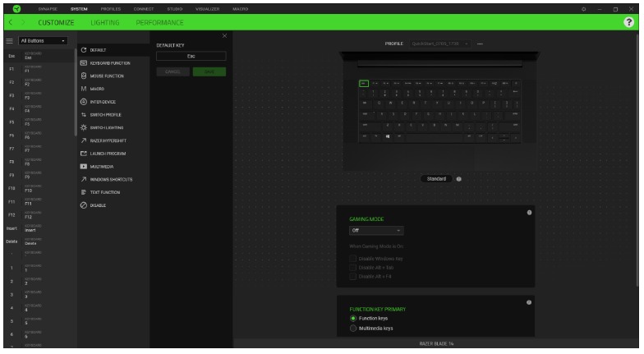Switch to the Macro tab
Image resolution: width=644 pixels, height=354 pixels.
coord(240,8)
